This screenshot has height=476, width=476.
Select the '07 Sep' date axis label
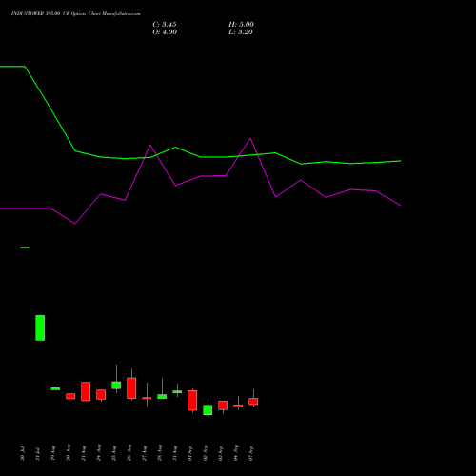251,453
